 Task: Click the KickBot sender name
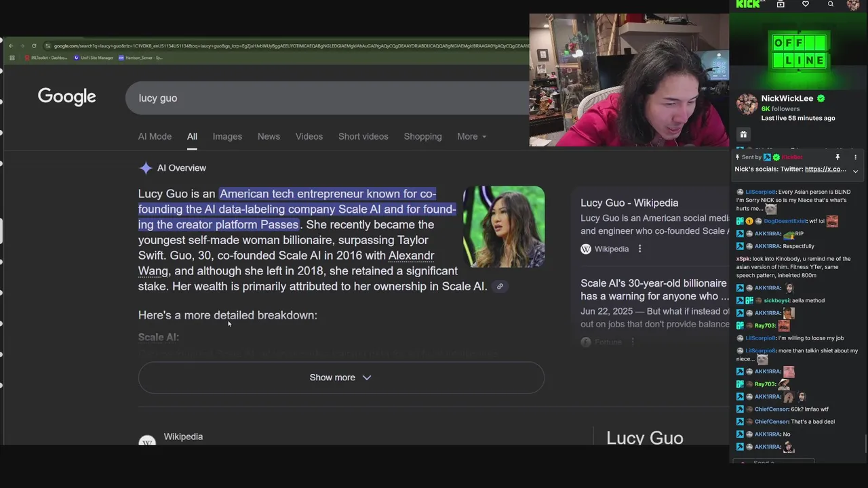click(x=792, y=157)
